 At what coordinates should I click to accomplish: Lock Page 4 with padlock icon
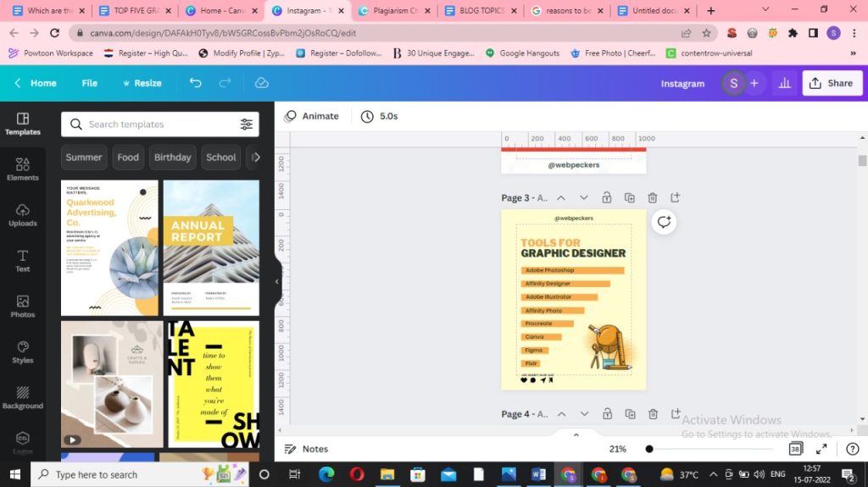pos(607,414)
